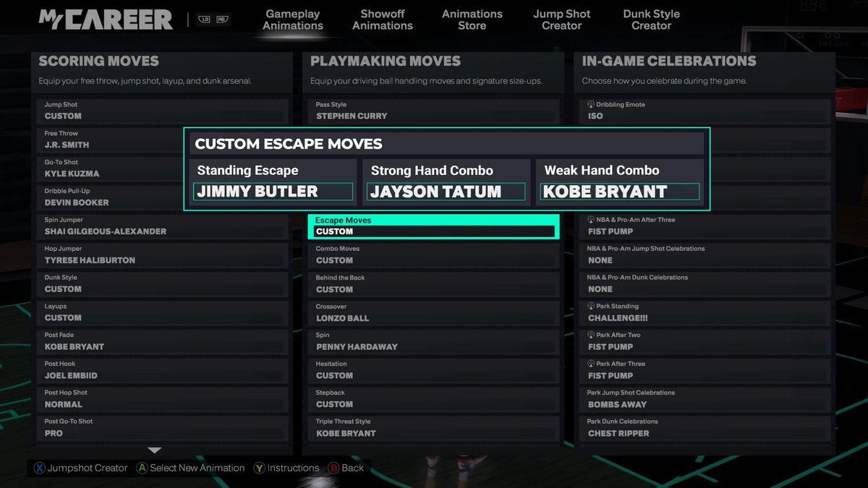Viewport: 868px width, 488px height.
Task: Click the LB bumper icon
Action: pyautogui.click(x=205, y=20)
